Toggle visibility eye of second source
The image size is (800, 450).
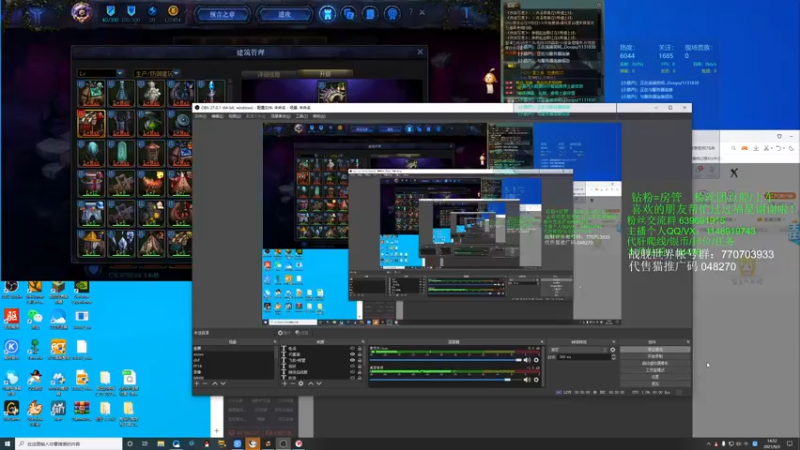[352, 355]
